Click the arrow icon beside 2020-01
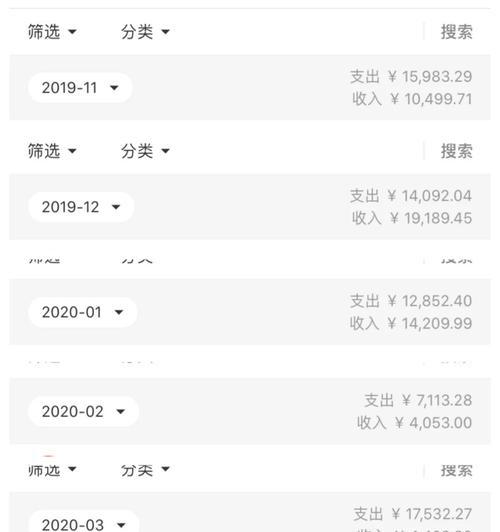This screenshot has height=532, width=500. (119, 312)
